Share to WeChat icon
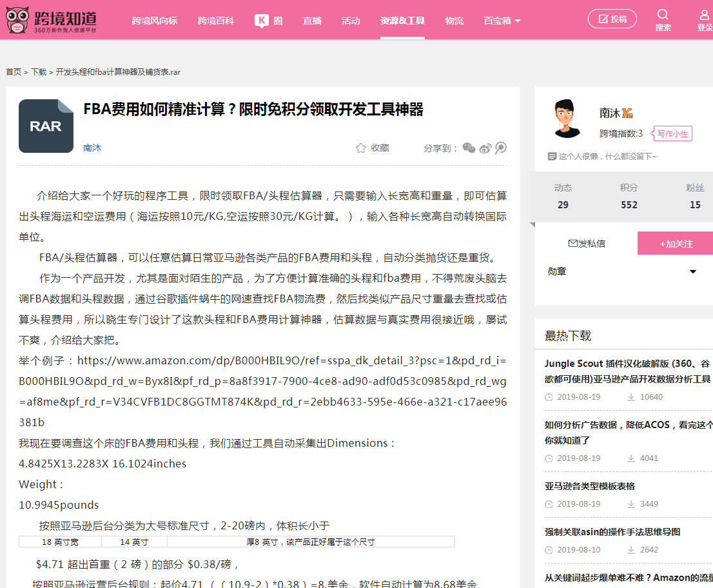 point(469,148)
